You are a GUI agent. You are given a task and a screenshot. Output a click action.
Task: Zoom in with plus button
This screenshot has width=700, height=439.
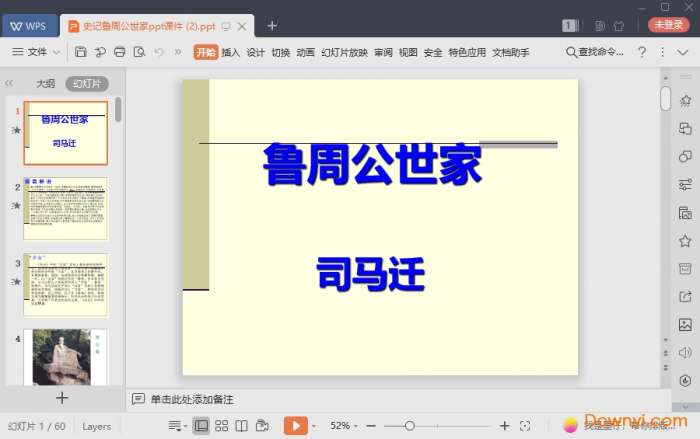(x=504, y=426)
